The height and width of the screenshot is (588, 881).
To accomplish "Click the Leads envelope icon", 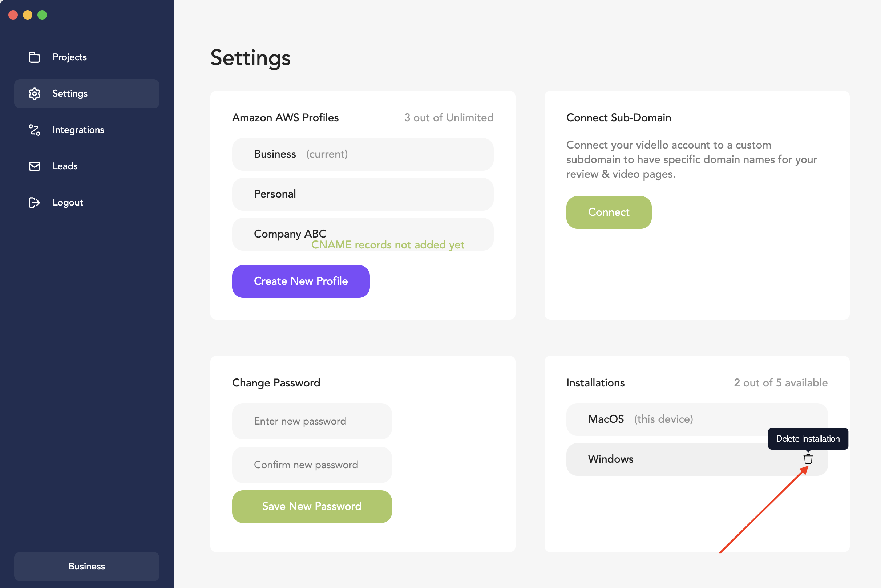I will point(35,166).
